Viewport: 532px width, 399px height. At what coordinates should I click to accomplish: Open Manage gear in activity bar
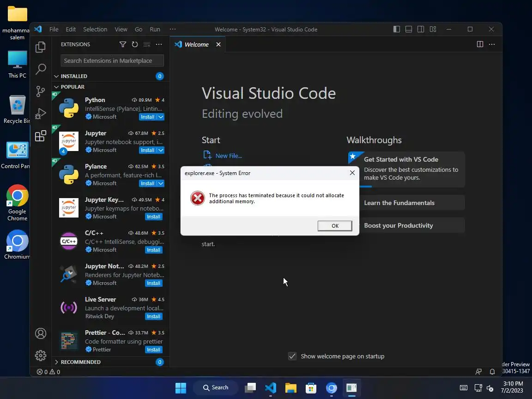pos(40,355)
